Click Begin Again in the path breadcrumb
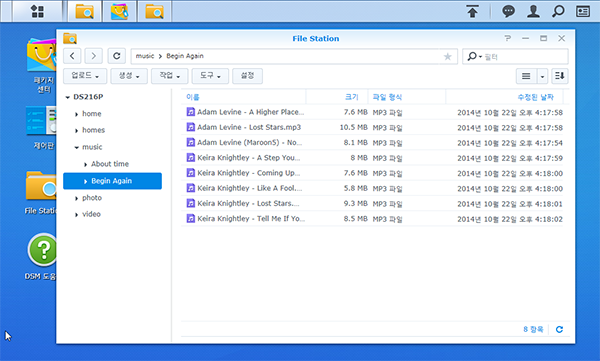The width and height of the screenshot is (600, 361). coord(185,56)
